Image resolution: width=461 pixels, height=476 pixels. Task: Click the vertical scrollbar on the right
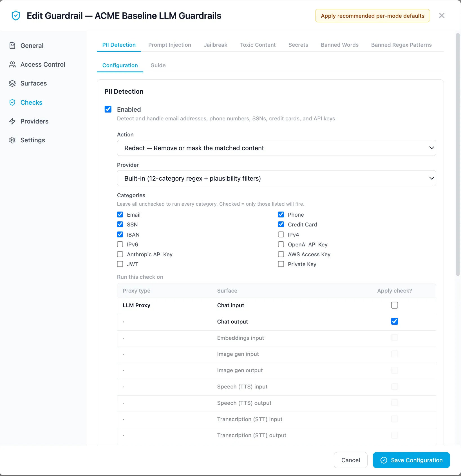[x=458, y=155]
